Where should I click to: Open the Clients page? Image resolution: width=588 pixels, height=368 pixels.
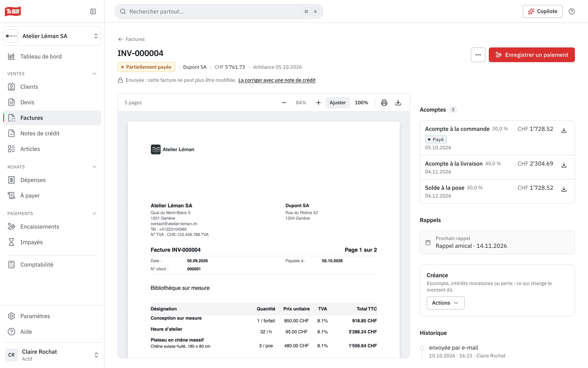(52, 87)
